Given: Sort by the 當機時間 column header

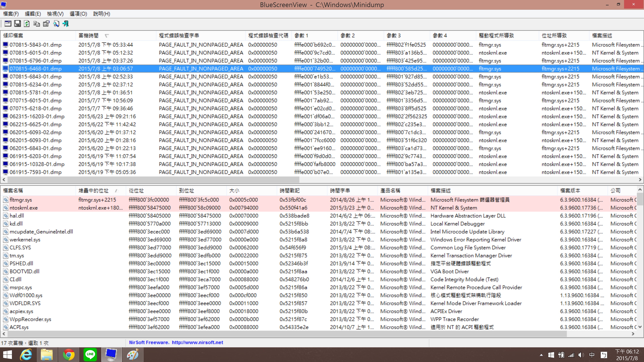Looking at the screenshot, I should [116, 36].
